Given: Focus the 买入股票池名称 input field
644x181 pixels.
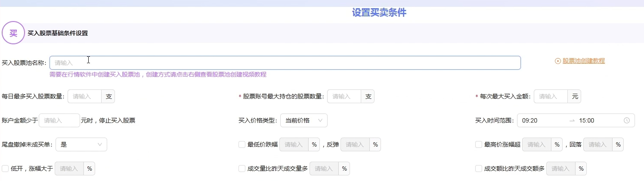Looking at the screenshot, I should tap(285, 63).
